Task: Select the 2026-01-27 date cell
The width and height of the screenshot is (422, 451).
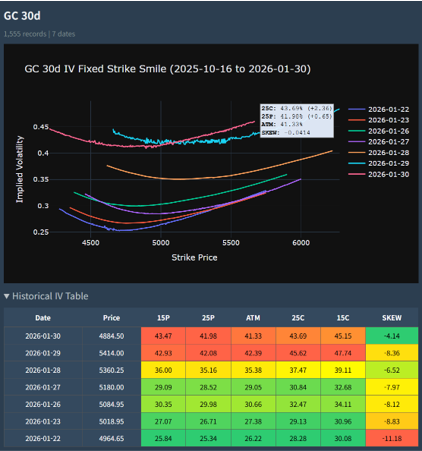Action: click(x=43, y=387)
